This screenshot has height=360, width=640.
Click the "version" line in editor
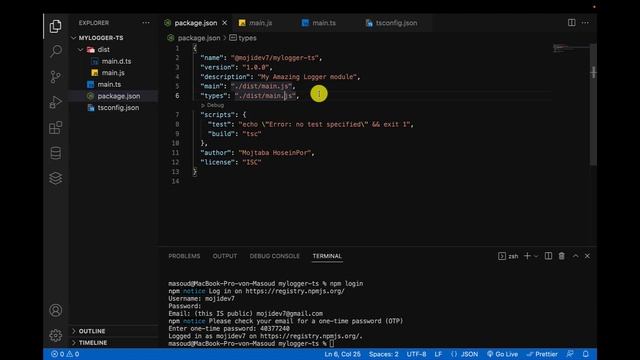click(236, 67)
